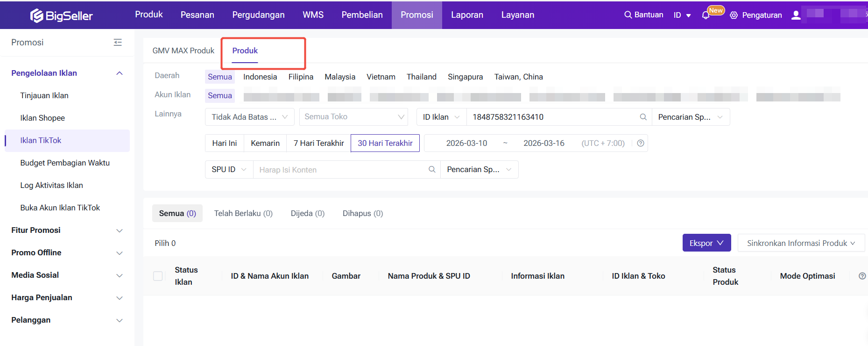Click the user profile icon
The width and height of the screenshot is (868, 346).
click(796, 15)
